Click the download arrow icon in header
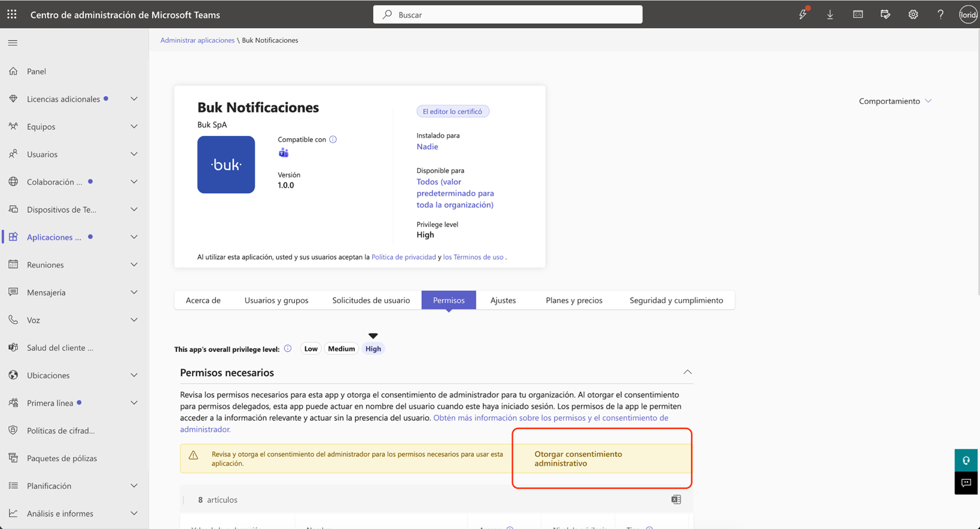 click(x=830, y=14)
